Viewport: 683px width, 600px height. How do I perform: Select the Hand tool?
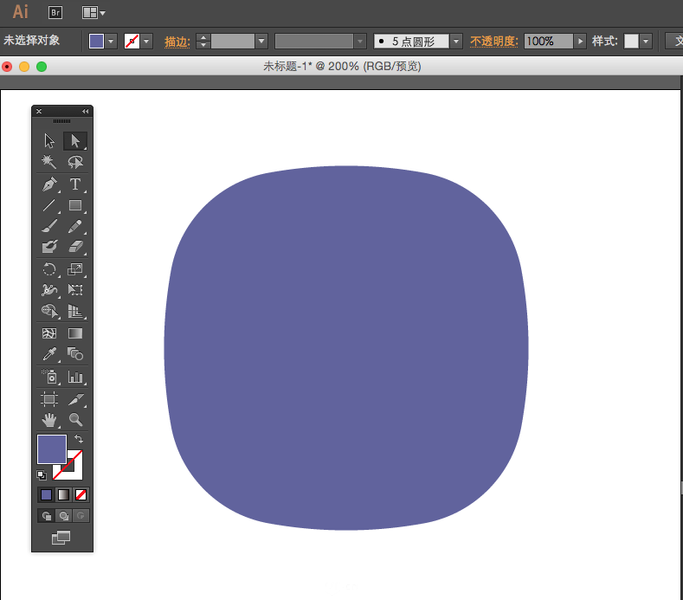49,420
